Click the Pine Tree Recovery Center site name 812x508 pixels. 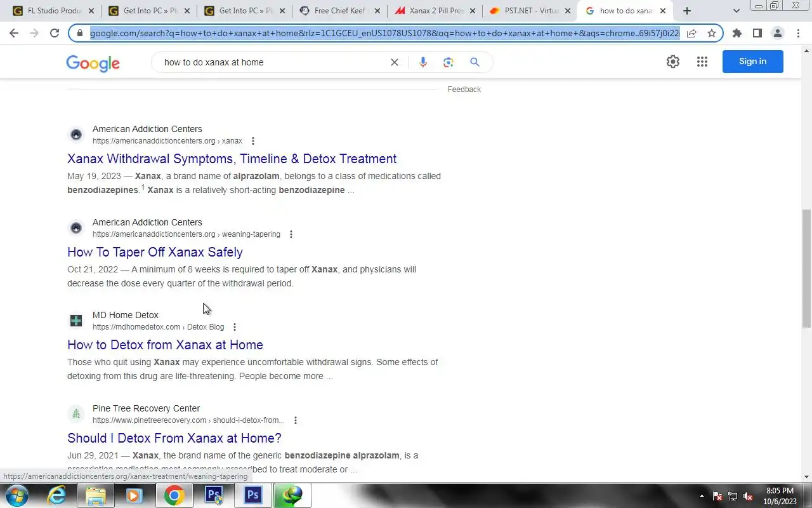146,408
